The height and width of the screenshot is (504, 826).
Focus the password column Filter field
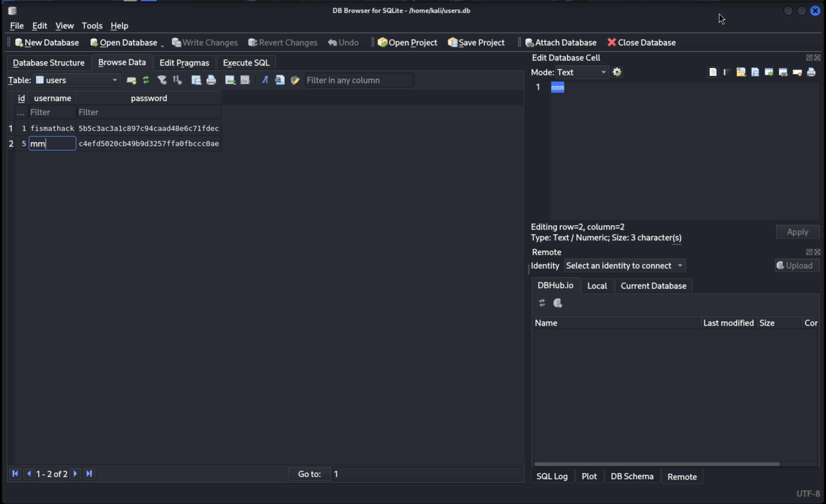[149, 112]
